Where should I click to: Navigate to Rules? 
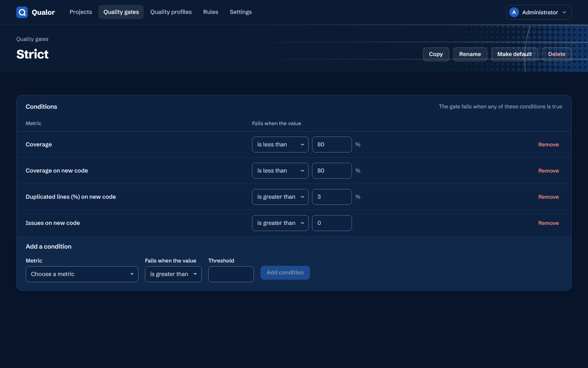point(211,12)
